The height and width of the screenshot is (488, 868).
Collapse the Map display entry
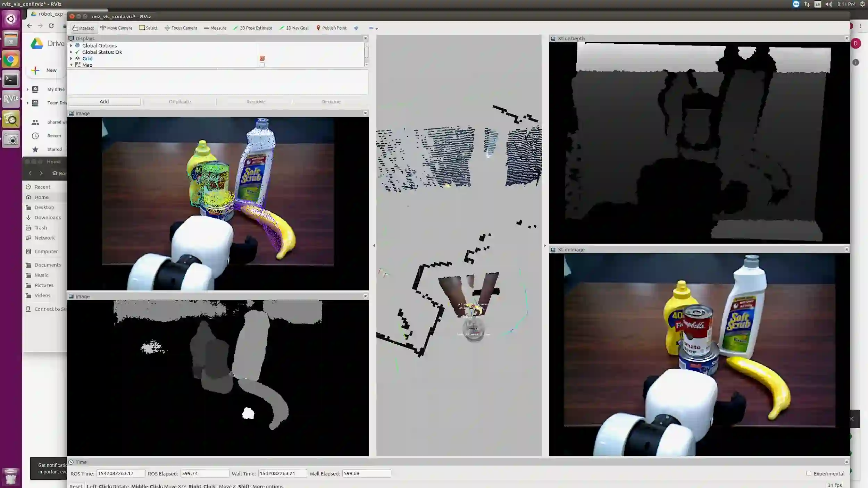click(x=72, y=65)
